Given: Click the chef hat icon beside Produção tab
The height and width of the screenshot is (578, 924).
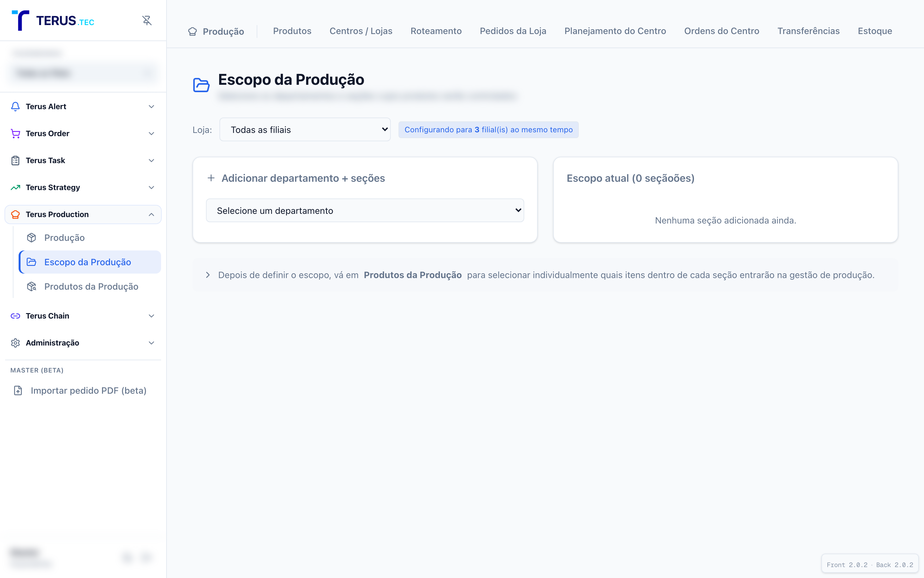Looking at the screenshot, I should click(x=193, y=31).
